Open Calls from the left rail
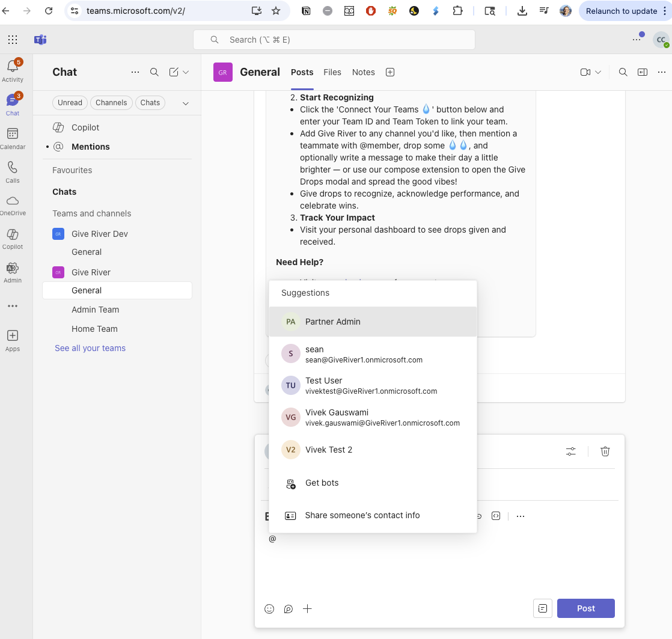 click(x=13, y=173)
